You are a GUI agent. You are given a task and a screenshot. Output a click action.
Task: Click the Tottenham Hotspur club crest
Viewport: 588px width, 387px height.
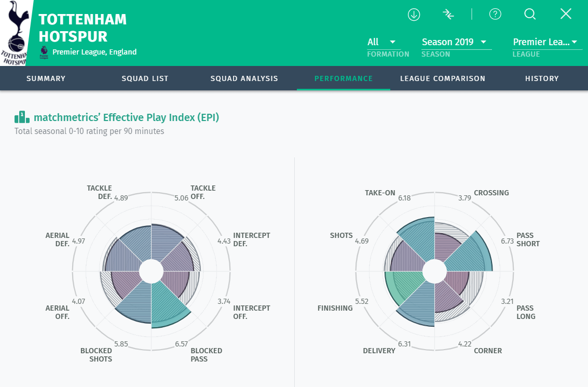tap(14, 33)
